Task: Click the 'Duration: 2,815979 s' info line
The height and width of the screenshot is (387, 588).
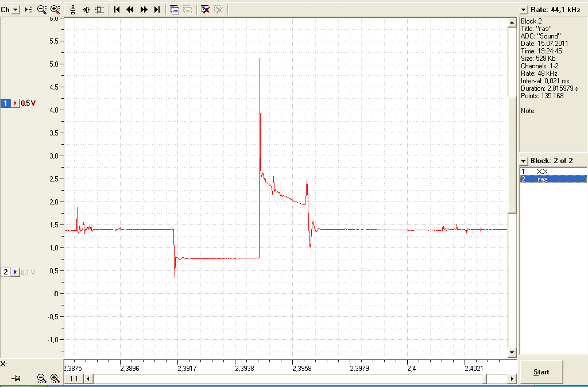Action: click(x=549, y=88)
